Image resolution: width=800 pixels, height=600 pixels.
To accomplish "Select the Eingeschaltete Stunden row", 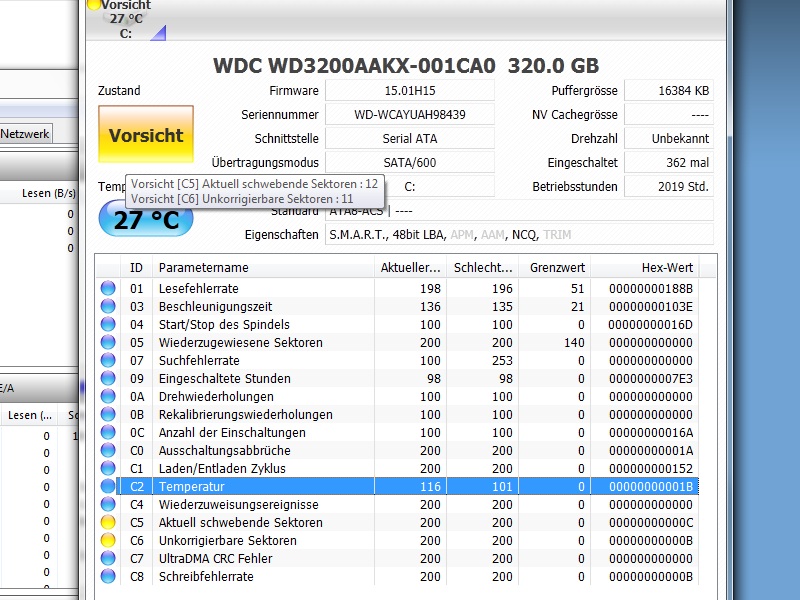I will 398,378.
